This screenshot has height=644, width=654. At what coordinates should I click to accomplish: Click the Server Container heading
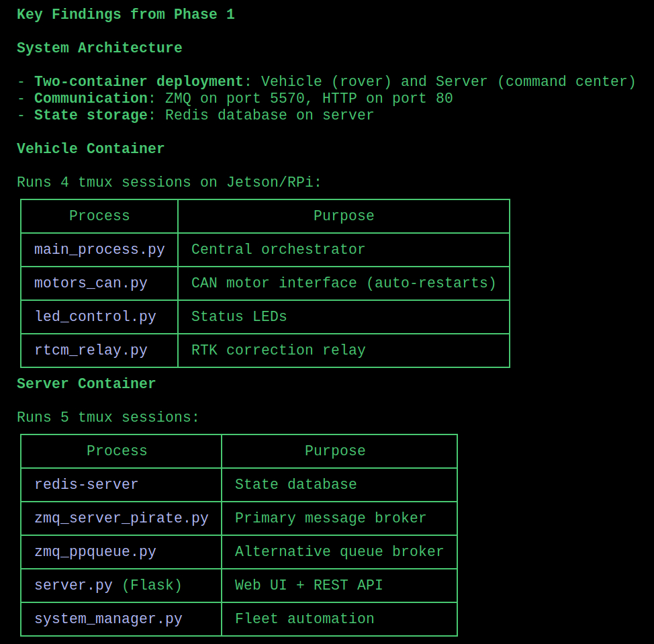[87, 384]
